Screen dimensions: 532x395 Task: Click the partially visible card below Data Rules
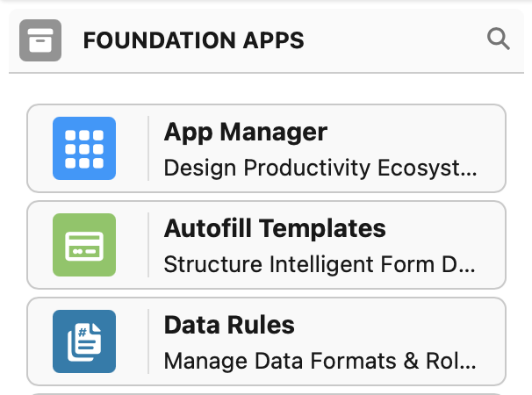point(266,392)
